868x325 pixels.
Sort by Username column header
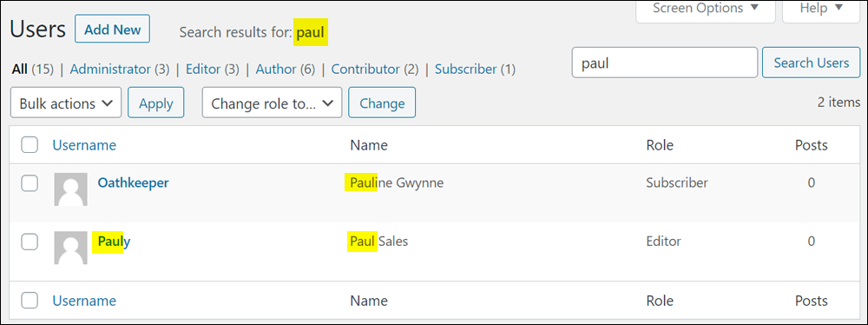(84, 145)
